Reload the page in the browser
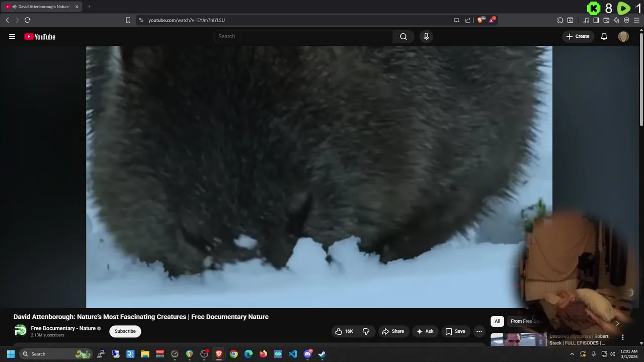Viewport: 644px width, 362px height. [x=28, y=20]
